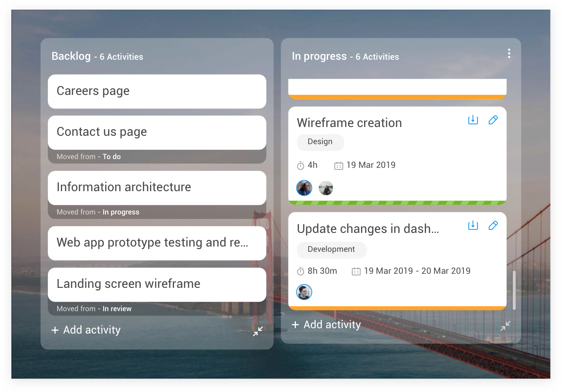The height and width of the screenshot is (392, 562).
Task: Click the Design tag on Wireframe creation
Action: pyautogui.click(x=320, y=142)
